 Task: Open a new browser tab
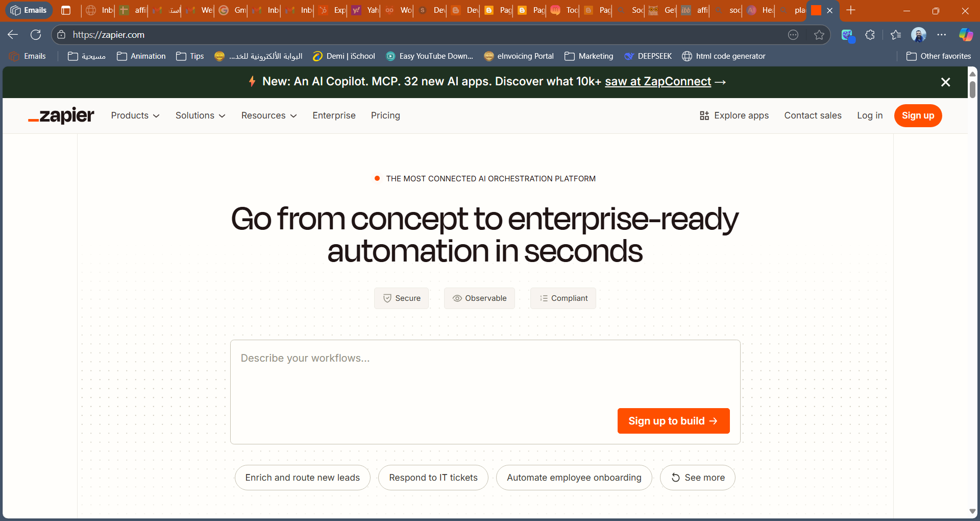coord(851,10)
